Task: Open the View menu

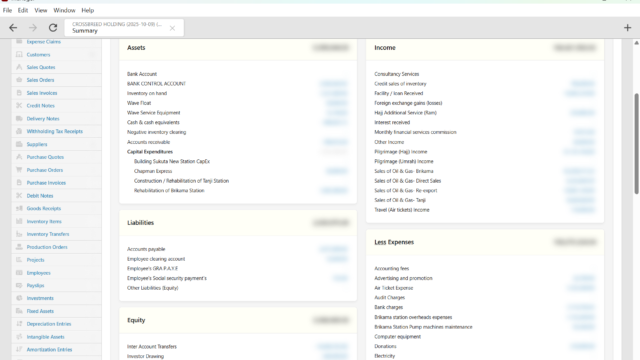Action: tap(40, 10)
